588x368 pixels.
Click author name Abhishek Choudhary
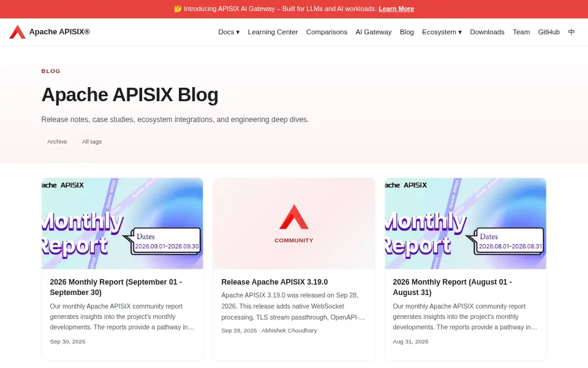[x=289, y=331]
